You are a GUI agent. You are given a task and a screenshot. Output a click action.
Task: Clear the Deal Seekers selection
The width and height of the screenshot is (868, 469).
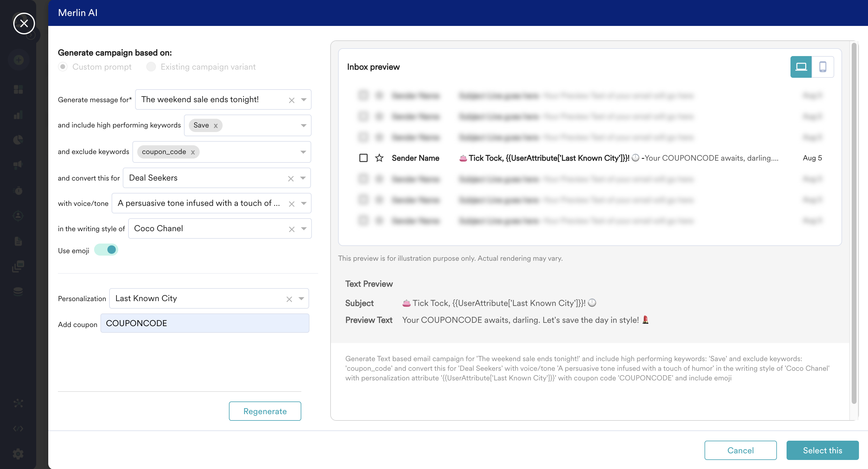[290, 178]
